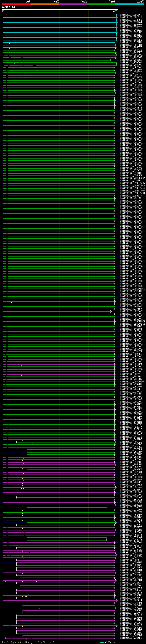Image resolution: width=146 pixels, height=644 pixels.
Task: Select the UniRef100_A7S107 label
Action: [131, 70]
